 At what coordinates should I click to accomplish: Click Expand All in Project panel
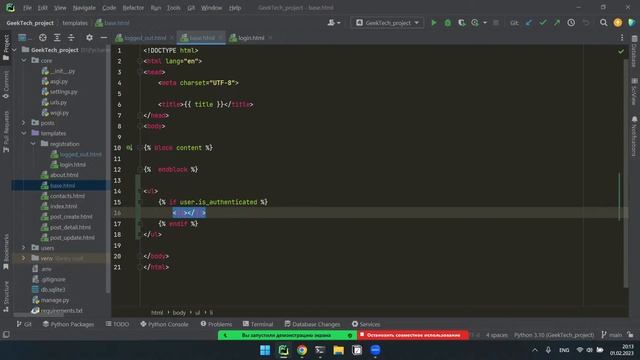click(x=57, y=38)
